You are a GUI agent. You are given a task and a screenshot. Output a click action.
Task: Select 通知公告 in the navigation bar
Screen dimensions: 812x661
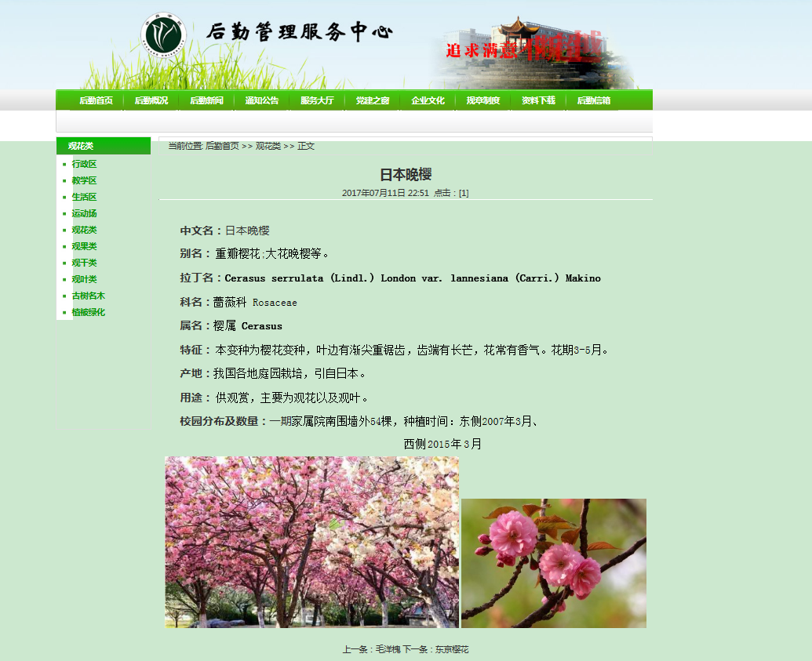261,100
